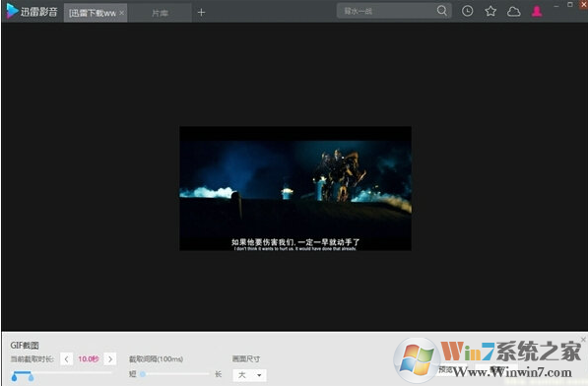Open favorites star icon
The height and width of the screenshot is (386, 588).
[x=490, y=11]
